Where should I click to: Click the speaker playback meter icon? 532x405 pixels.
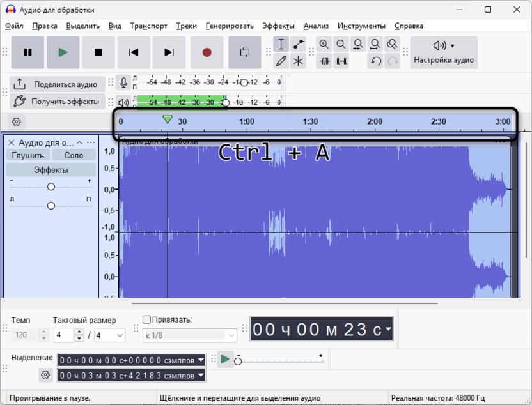123,102
